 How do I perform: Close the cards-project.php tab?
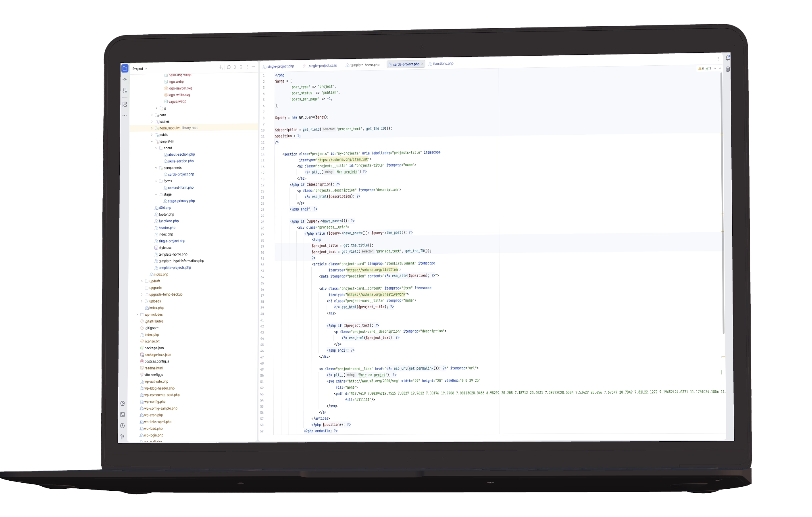(423, 64)
